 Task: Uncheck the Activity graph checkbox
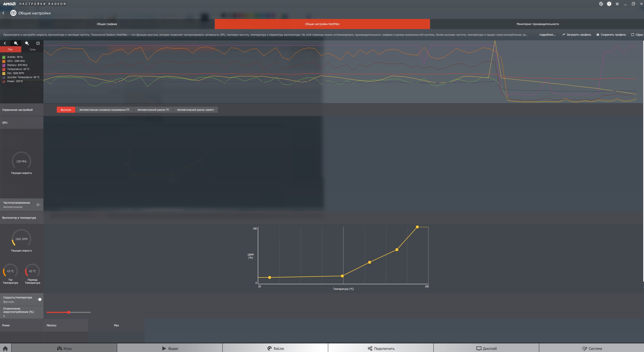tap(4, 57)
